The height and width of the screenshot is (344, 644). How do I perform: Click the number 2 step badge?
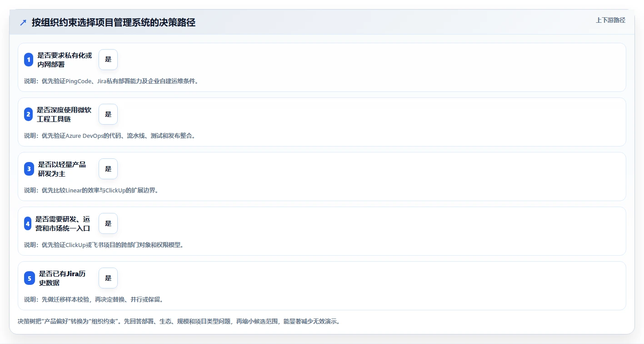(29, 114)
